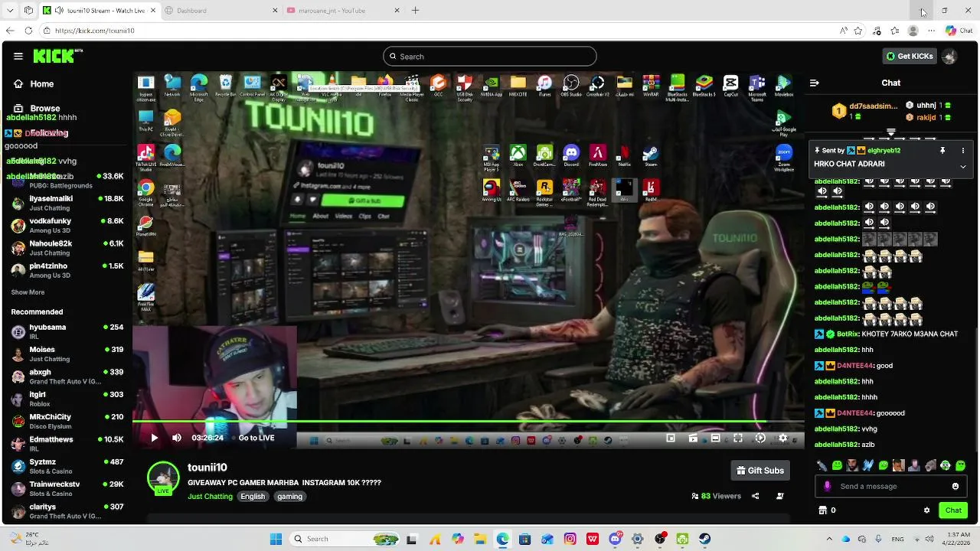Open chat settings gear icon

click(926, 510)
